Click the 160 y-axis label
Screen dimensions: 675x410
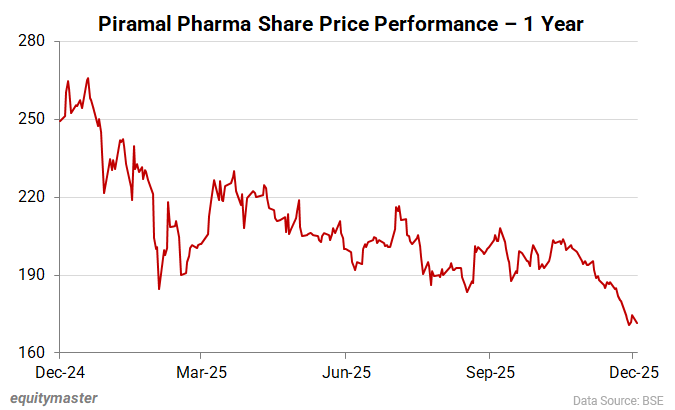[32, 353]
